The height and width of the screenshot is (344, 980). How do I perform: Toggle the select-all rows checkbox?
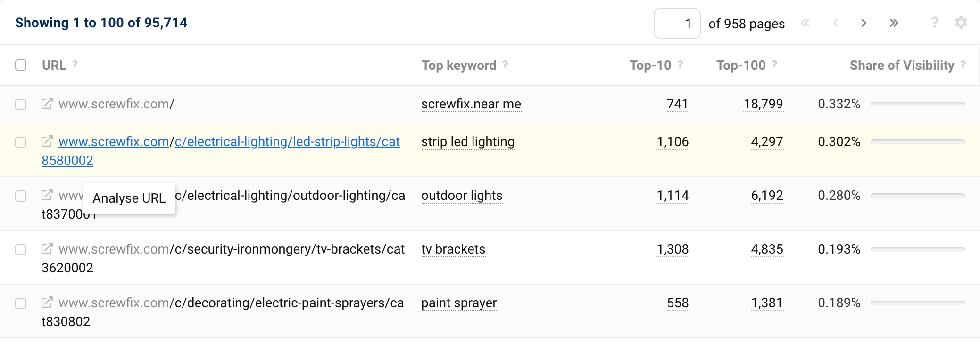pyautogui.click(x=21, y=65)
